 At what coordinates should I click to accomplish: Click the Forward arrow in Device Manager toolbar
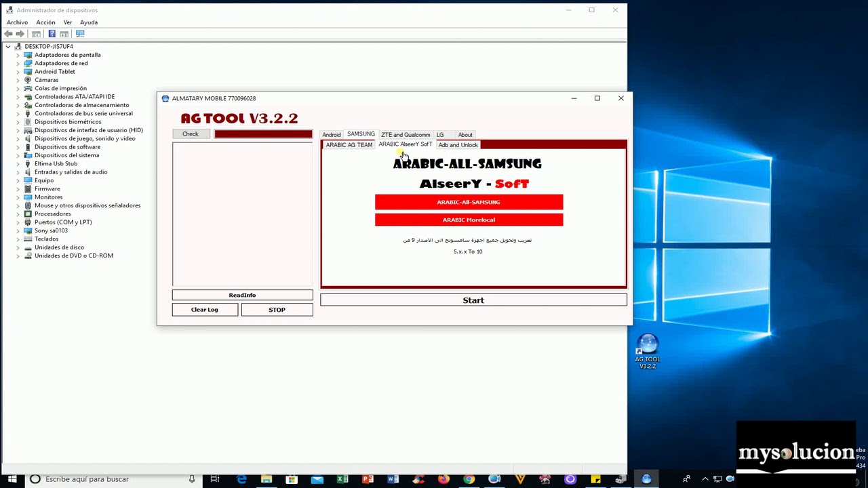click(20, 34)
